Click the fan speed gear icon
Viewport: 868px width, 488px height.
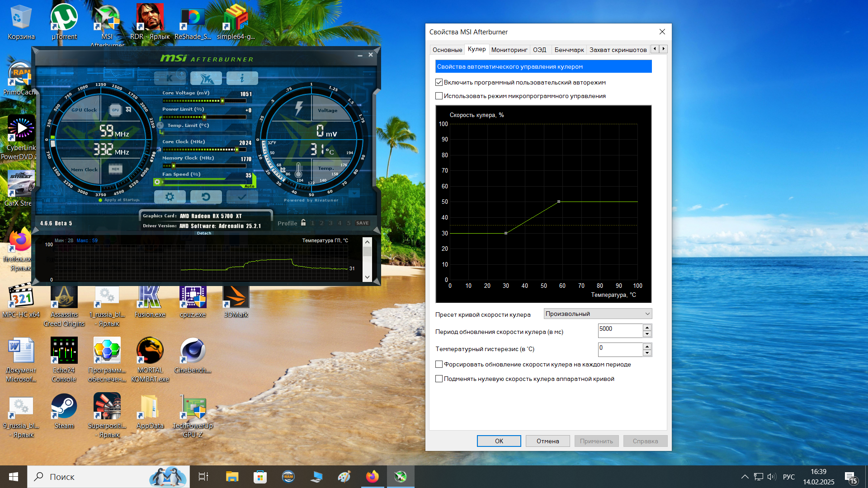coord(157,182)
